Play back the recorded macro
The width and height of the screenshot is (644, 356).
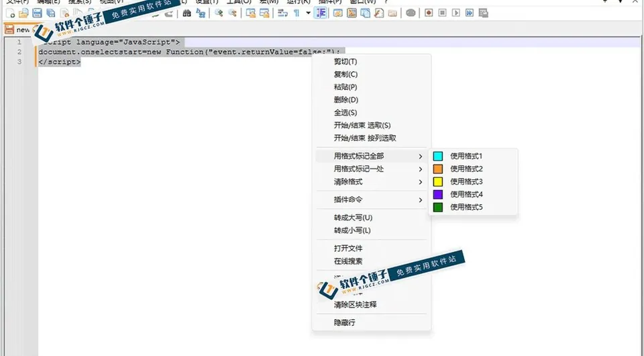pos(456,13)
